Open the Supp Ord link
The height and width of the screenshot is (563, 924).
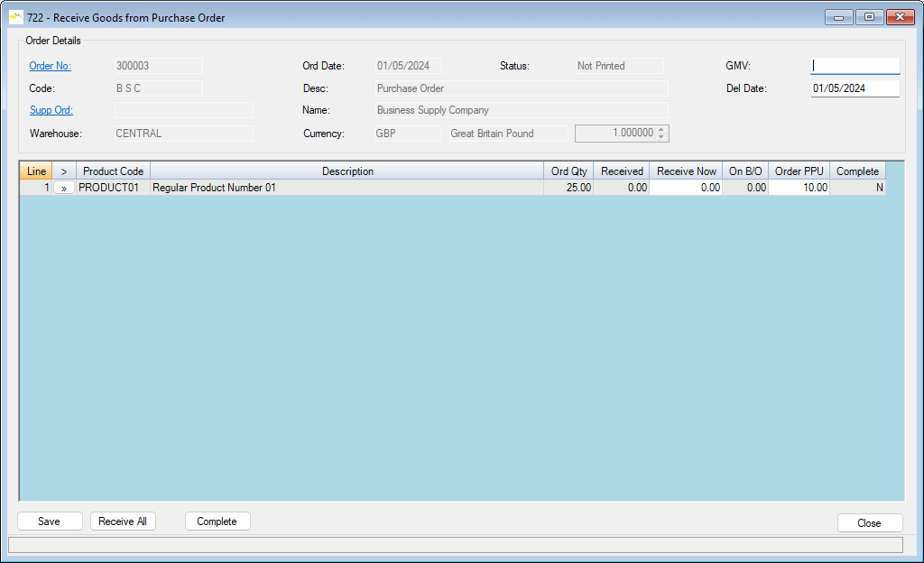click(x=51, y=110)
